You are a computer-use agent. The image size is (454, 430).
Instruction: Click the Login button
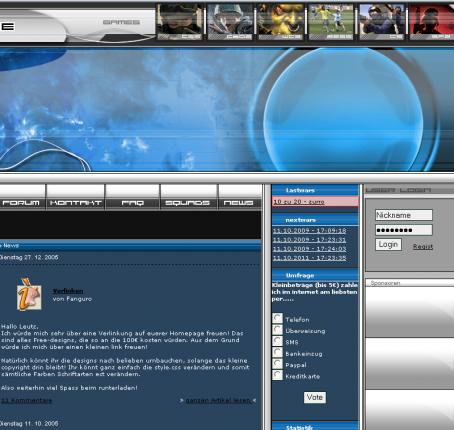click(388, 245)
